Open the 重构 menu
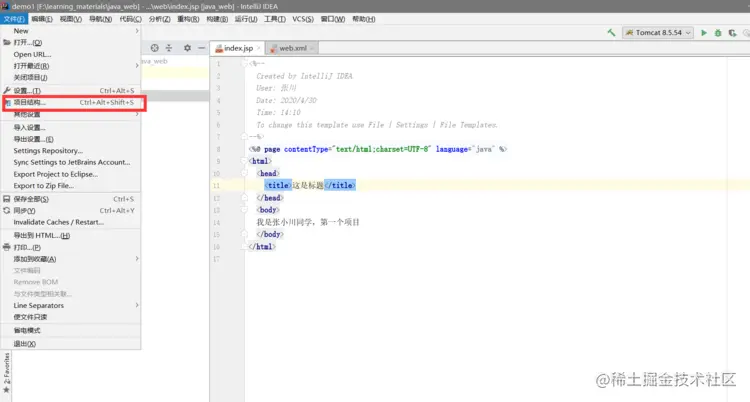Viewport: 750px width, 402px height. pos(188,19)
